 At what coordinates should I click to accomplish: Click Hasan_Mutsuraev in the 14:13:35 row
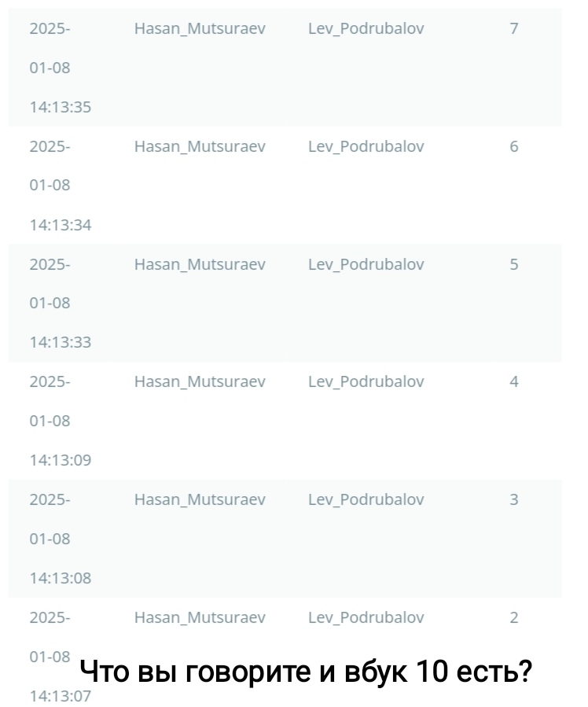pos(200,29)
